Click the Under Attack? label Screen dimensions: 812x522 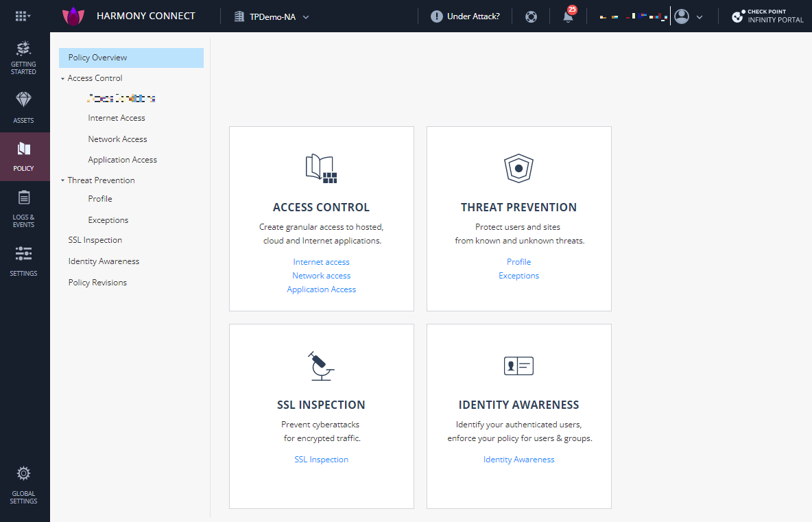tap(473, 16)
